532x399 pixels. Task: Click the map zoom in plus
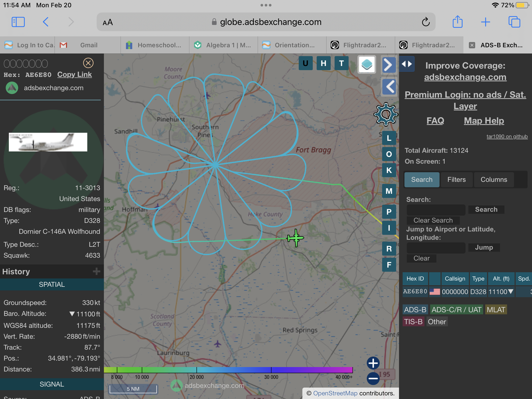click(373, 363)
